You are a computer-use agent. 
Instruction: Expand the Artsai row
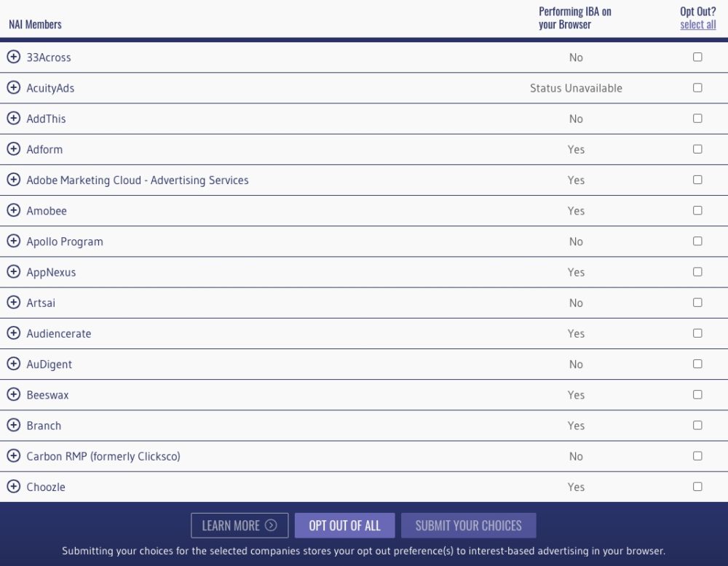[x=13, y=302]
